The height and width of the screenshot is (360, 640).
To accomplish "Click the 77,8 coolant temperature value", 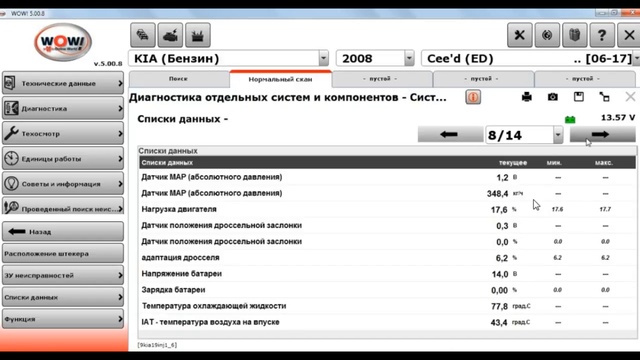I will pos(499,307).
